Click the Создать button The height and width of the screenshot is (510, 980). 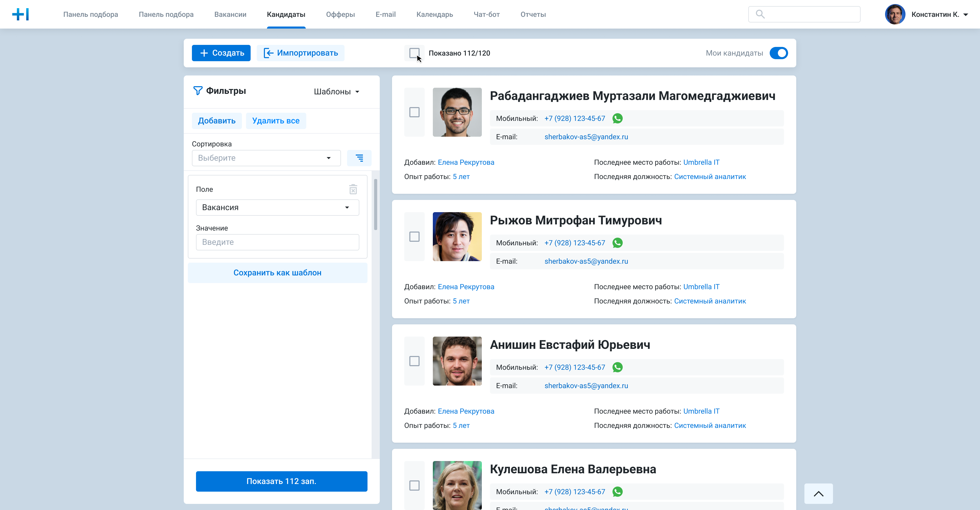[x=221, y=53]
